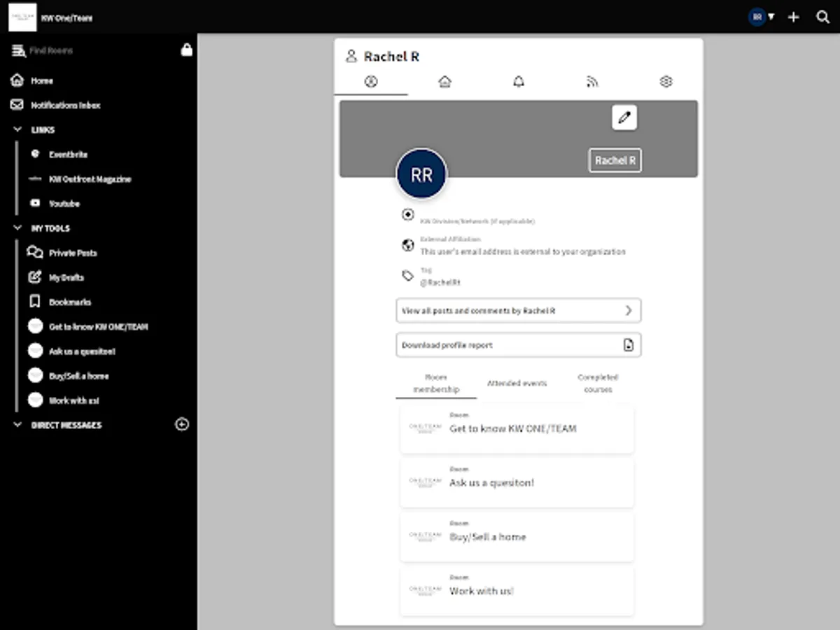Switch to Room membership tab
Viewport: 840px width, 630px height.
[436, 383]
